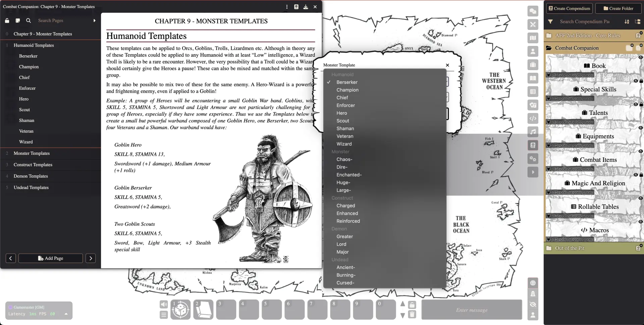The height and width of the screenshot is (325, 644).
Task: Click the Enter message chat field
Action: 471,310
